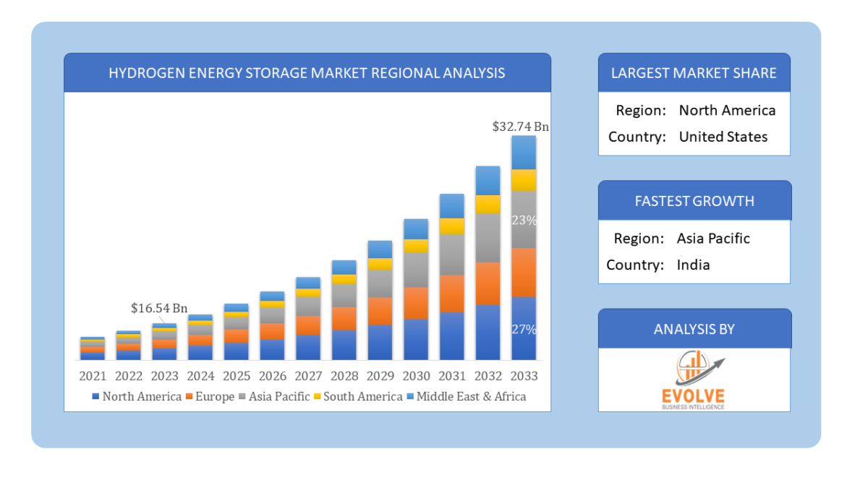868x488 pixels.
Task: Click the Asia Pacific legend color swatch
Action: click(242, 397)
